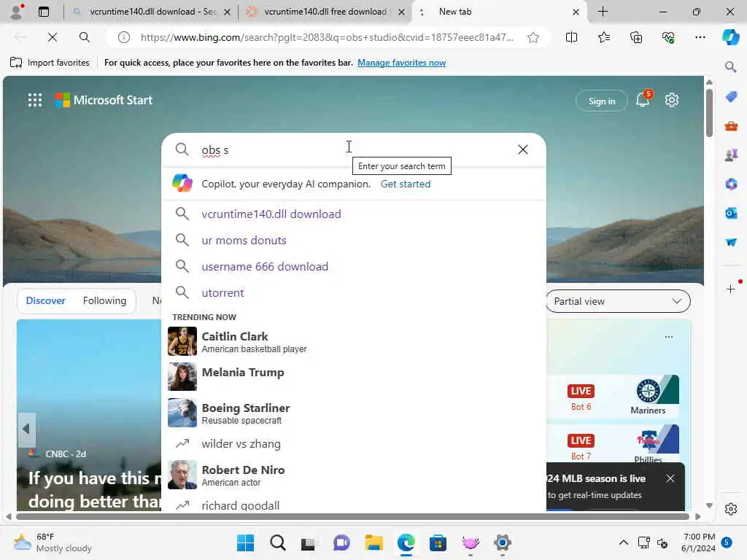Open split screen view
The height and width of the screenshot is (560, 747).
(571, 37)
